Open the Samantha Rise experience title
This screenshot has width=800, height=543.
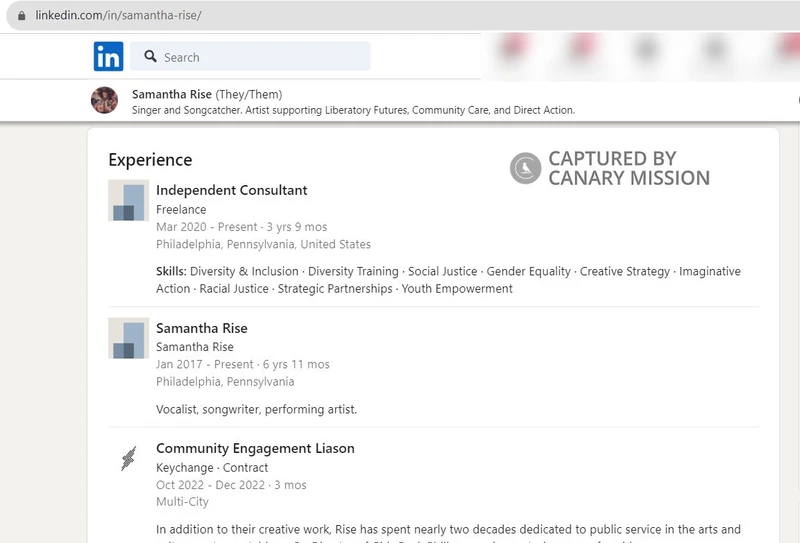click(x=202, y=328)
